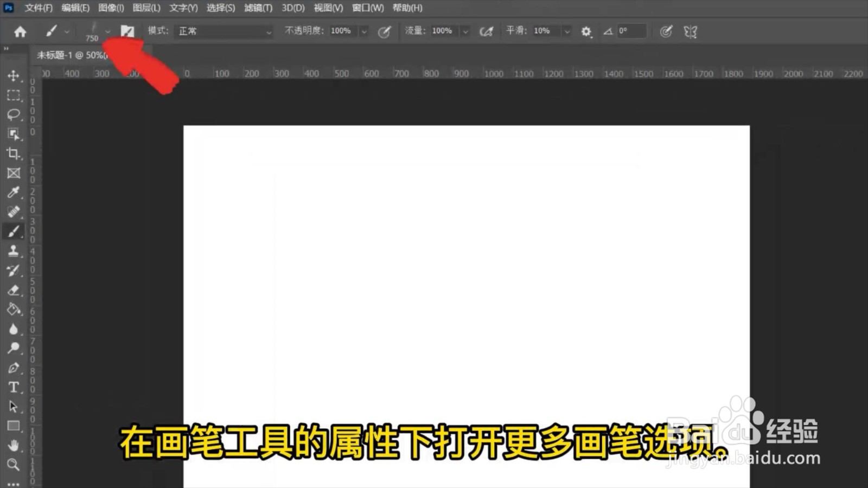Select the History Brush tool
The width and height of the screenshot is (868, 488).
click(14, 270)
